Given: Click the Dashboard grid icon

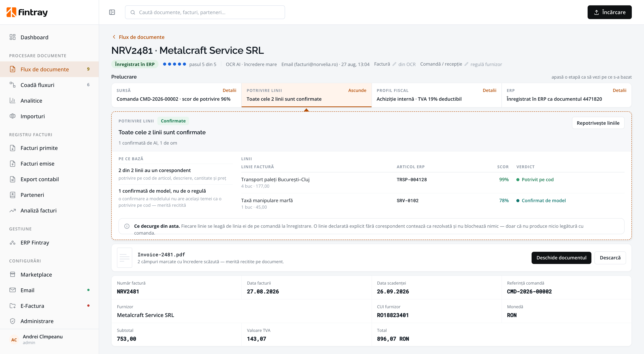Looking at the screenshot, I should 13,37.
